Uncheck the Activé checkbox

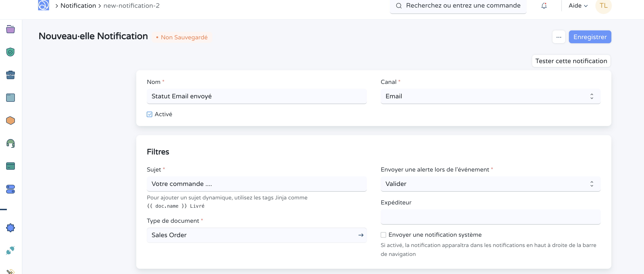(x=149, y=114)
